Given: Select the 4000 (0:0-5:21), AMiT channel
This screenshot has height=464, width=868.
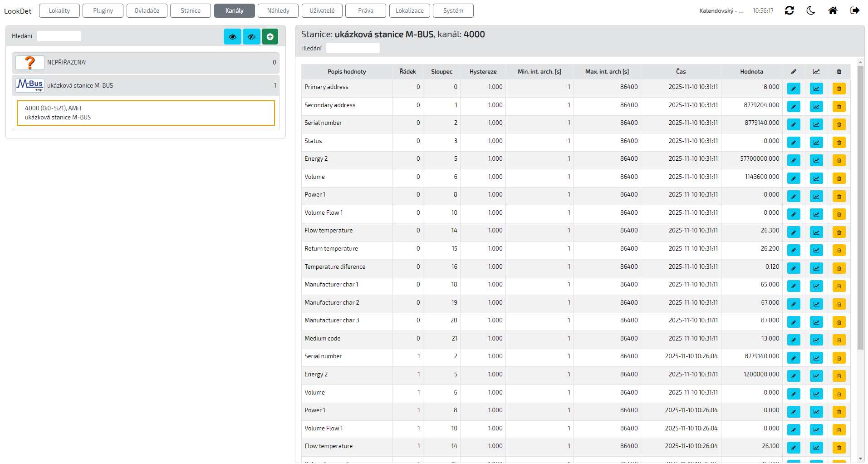Looking at the screenshot, I should [146, 113].
